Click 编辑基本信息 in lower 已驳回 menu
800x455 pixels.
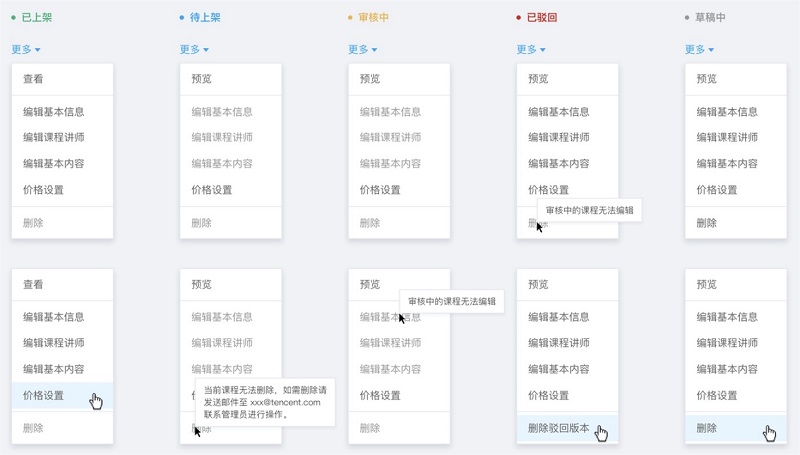(x=558, y=317)
